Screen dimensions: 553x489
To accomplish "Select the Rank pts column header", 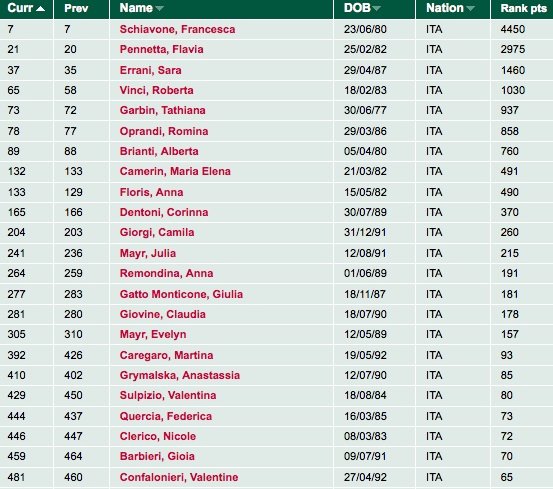I will point(523,8).
